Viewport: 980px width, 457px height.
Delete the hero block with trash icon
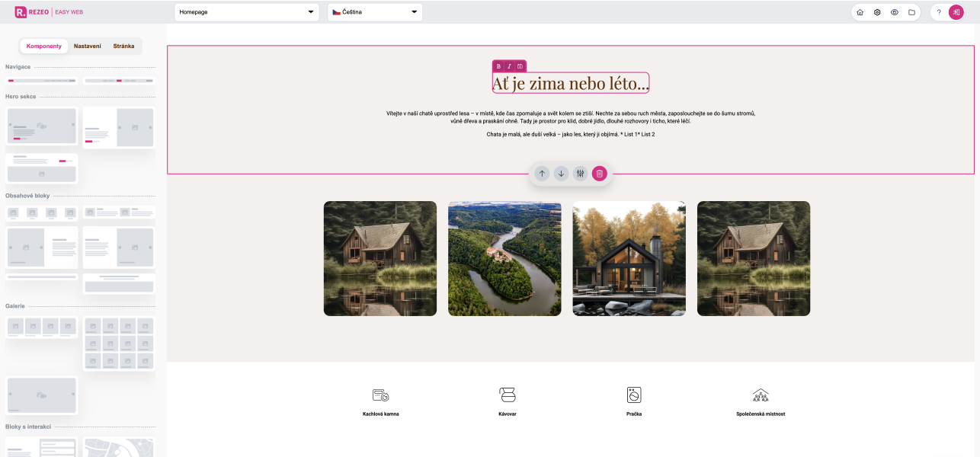[600, 173]
